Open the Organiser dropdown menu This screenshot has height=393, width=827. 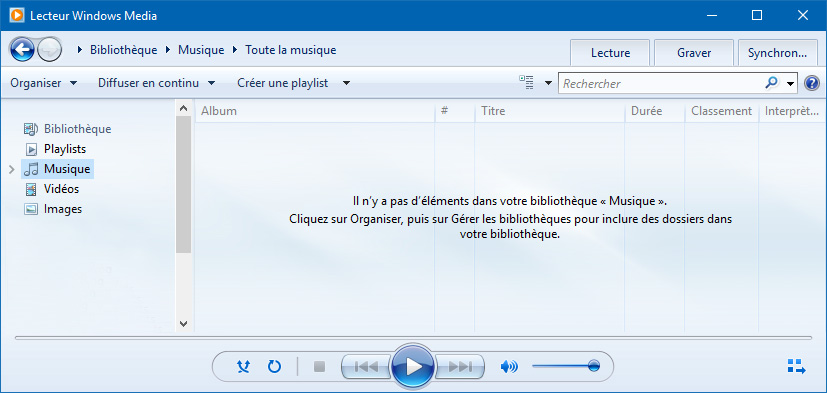coord(44,83)
